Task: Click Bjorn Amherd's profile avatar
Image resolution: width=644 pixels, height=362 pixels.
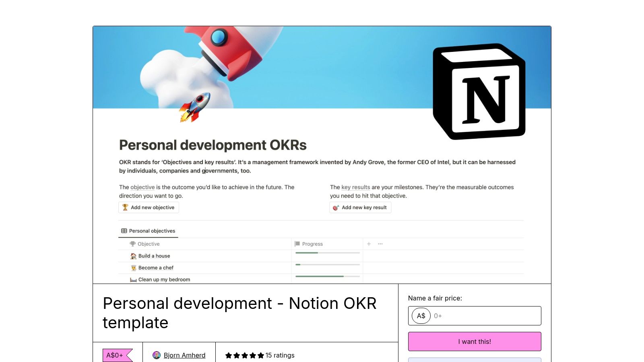Action: click(157, 355)
